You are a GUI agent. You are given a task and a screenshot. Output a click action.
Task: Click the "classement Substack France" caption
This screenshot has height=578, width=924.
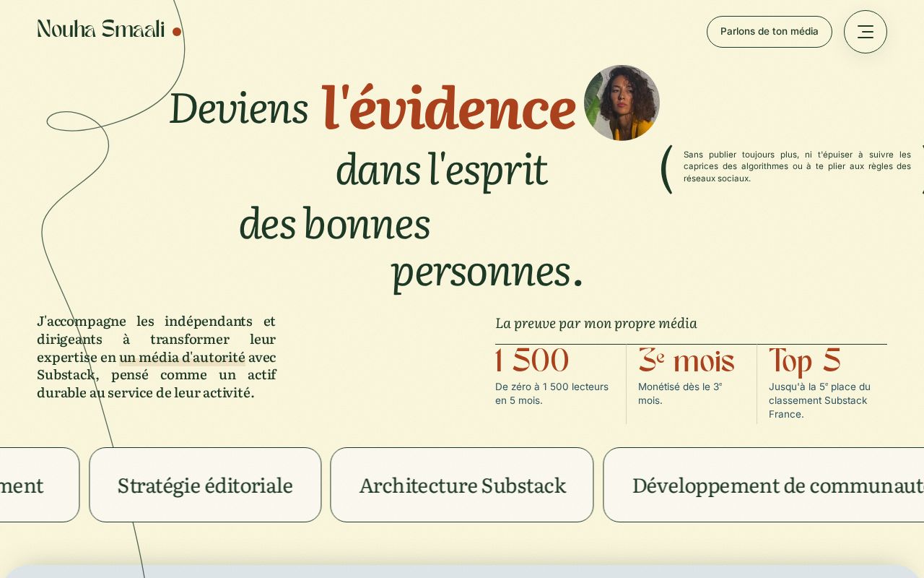tap(819, 400)
